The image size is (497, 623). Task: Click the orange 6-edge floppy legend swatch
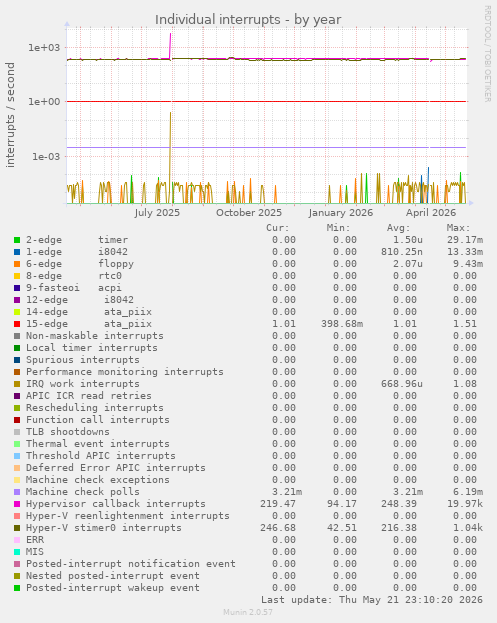tap(17, 264)
